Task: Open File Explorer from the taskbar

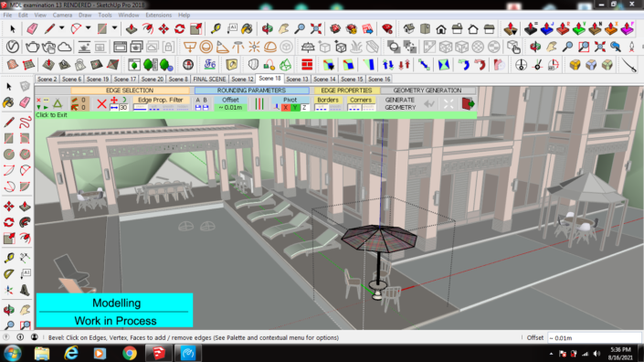Action: point(42,354)
